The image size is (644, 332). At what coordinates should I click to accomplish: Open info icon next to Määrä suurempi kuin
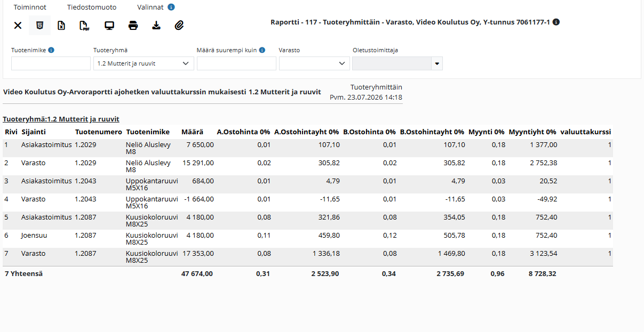(262, 50)
